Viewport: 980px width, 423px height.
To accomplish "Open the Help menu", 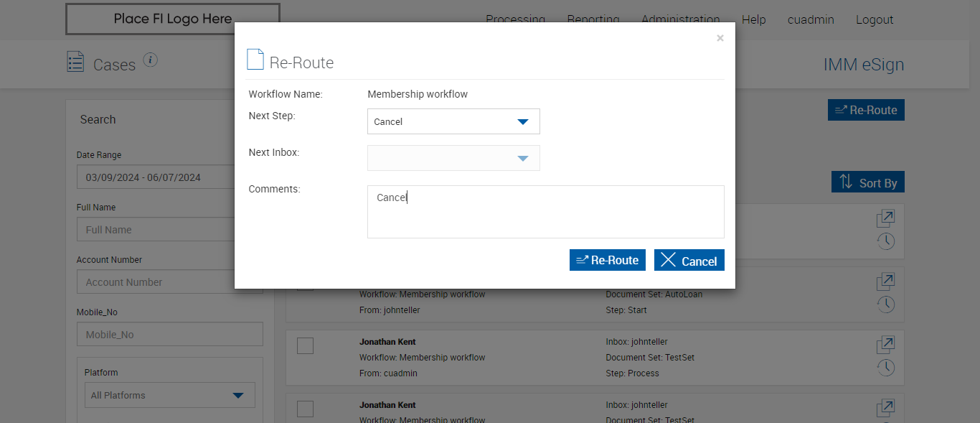I will coord(753,19).
